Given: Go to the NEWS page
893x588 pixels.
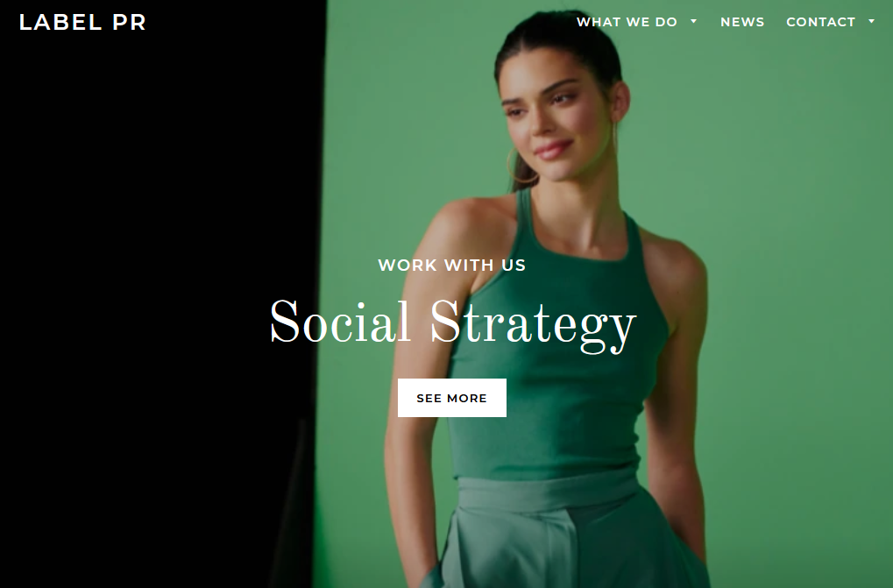Looking at the screenshot, I should [742, 22].
